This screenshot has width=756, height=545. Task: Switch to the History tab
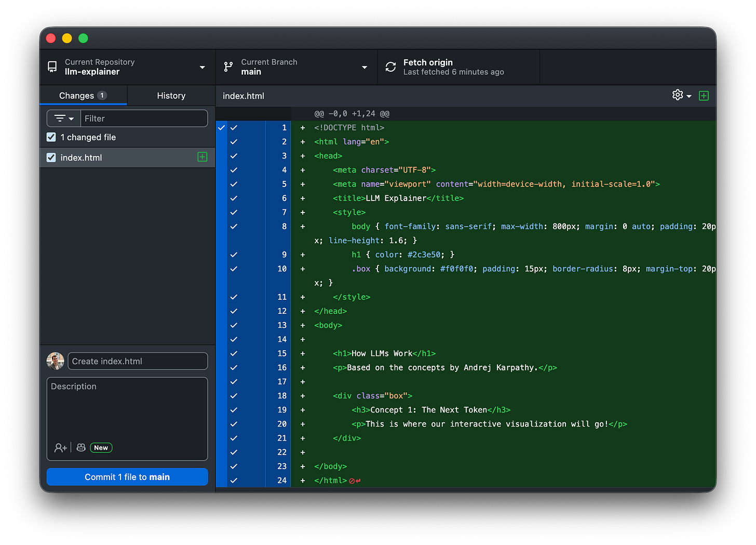tap(171, 95)
